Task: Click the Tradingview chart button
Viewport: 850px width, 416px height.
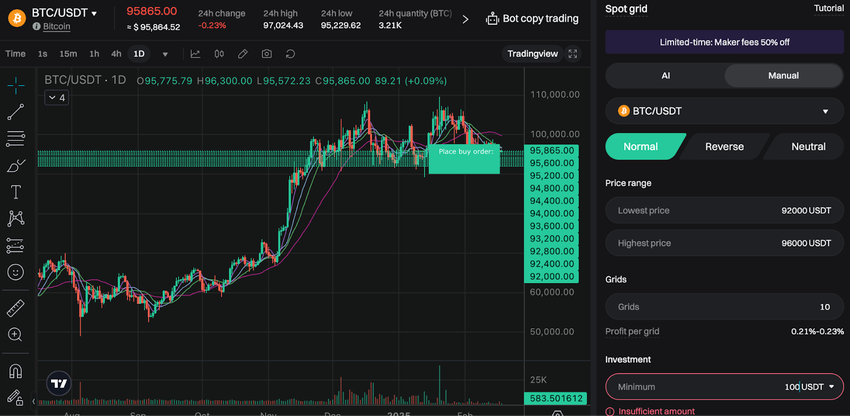Action: 532,54
